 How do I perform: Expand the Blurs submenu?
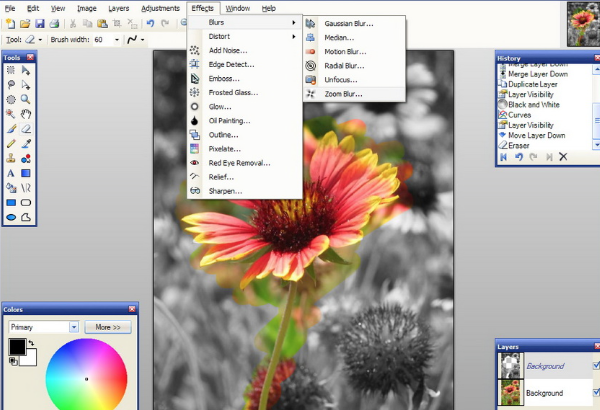(245, 22)
